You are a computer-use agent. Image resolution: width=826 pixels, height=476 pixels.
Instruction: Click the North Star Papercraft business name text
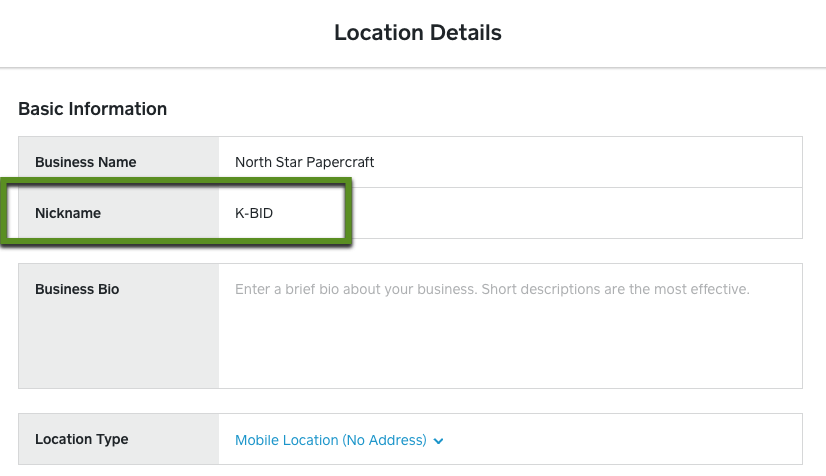click(304, 162)
